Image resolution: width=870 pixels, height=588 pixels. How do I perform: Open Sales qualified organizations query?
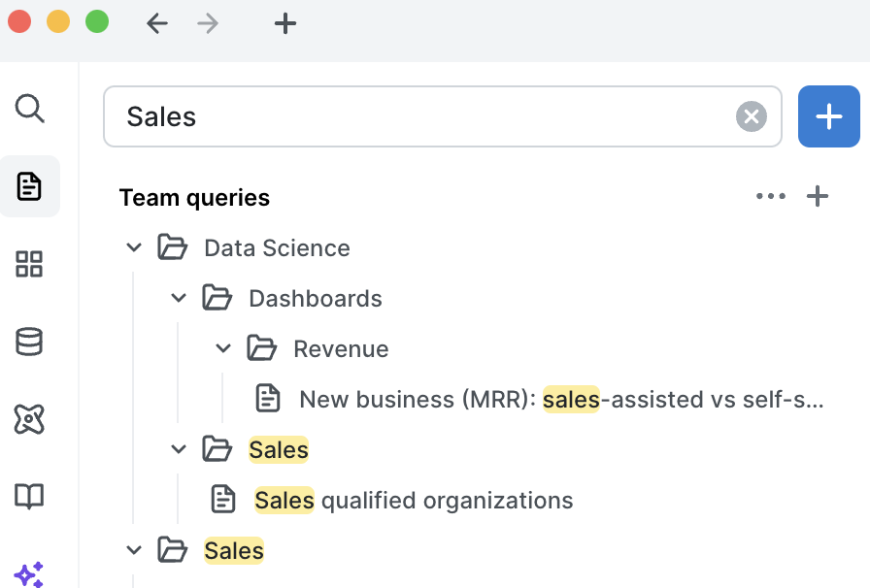pyautogui.click(x=414, y=501)
